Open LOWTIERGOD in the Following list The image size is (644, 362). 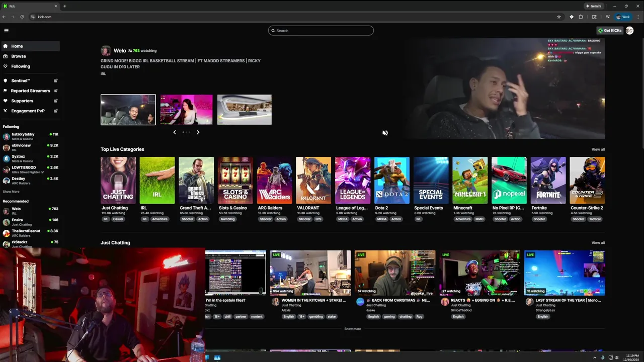point(30,169)
